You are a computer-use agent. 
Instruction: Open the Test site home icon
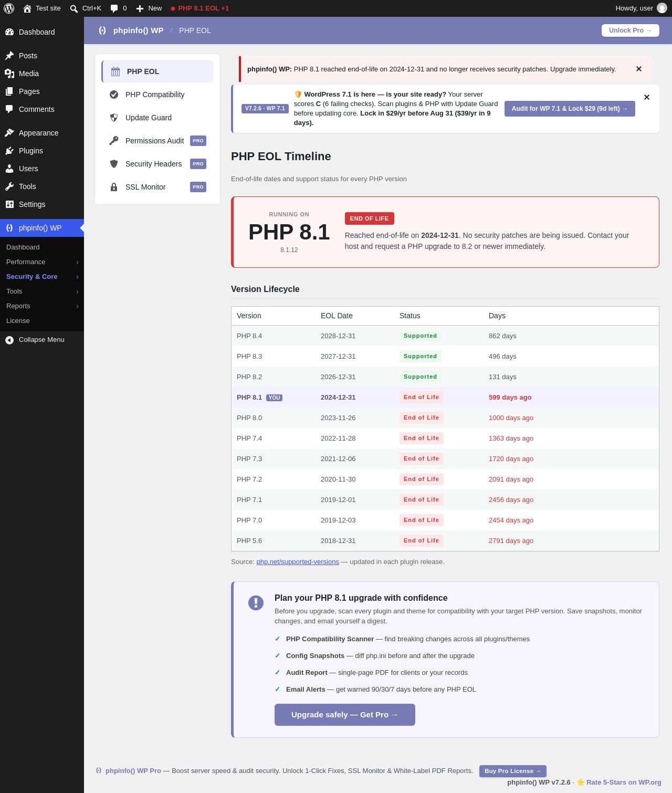[27, 8]
